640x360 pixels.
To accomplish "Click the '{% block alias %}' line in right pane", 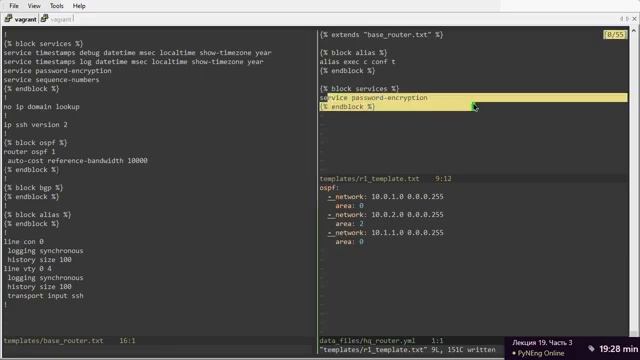I will 353,53.
